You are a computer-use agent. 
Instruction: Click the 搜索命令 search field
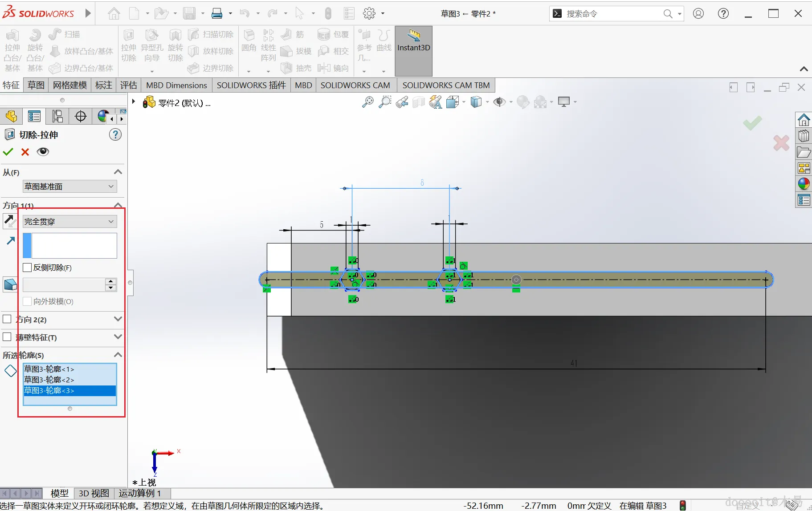612,14
